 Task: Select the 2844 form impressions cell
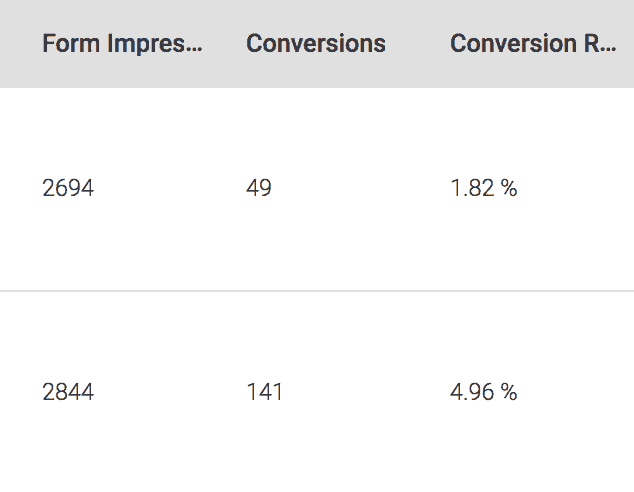pos(68,392)
